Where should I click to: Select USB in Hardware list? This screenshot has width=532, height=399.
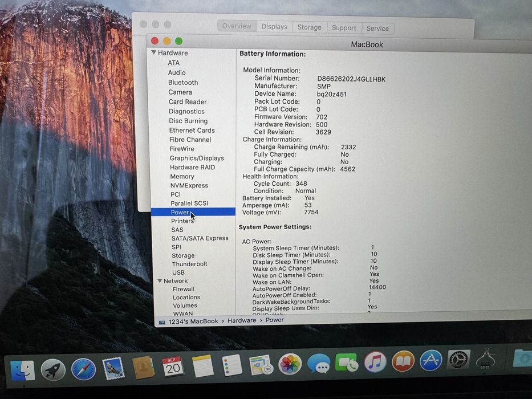tap(178, 272)
